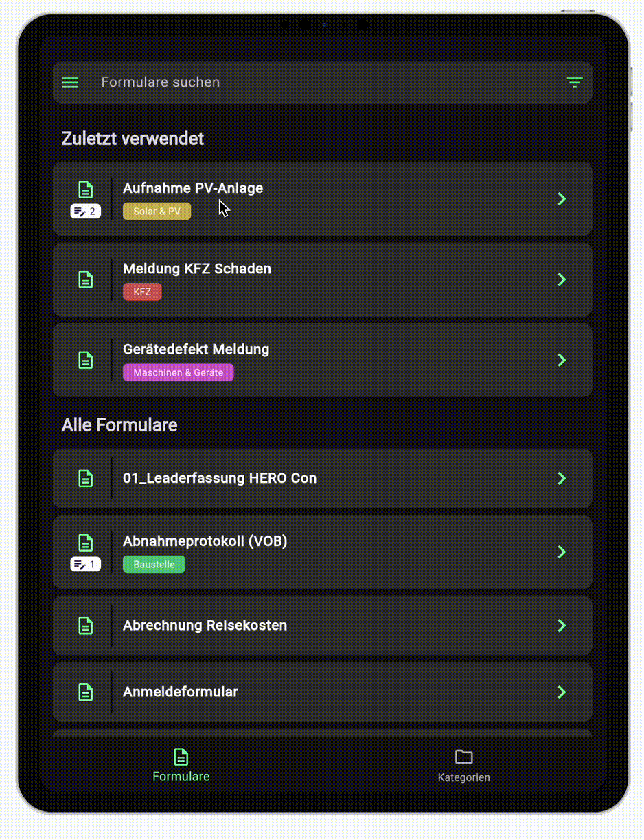This screenshot has width=644, height=840.
Task: Click the drafts badge on Aufnahme PV-Anlage
Action: pyautogui.click(x=86, y=211)
